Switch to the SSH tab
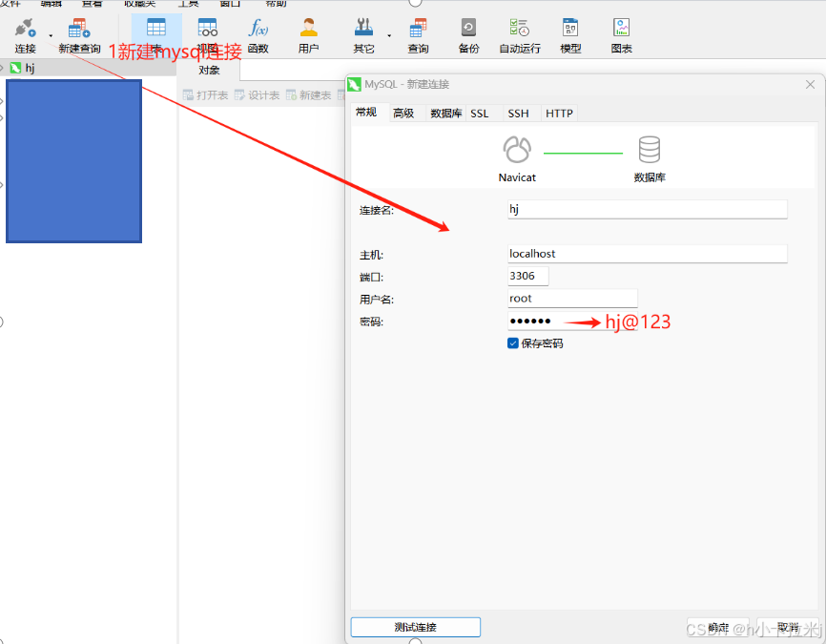The height and width of the screenshot is (644, 826). (518, 113)
